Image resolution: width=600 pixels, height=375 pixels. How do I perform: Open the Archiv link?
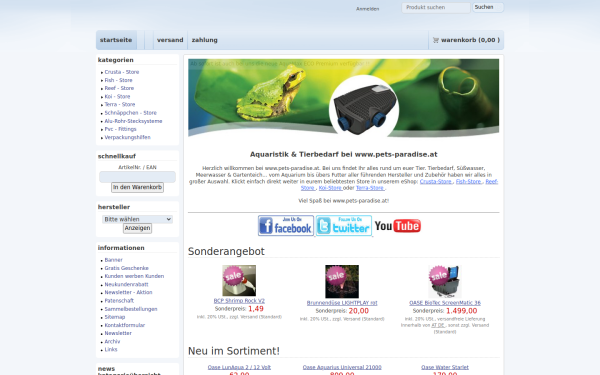112,341
